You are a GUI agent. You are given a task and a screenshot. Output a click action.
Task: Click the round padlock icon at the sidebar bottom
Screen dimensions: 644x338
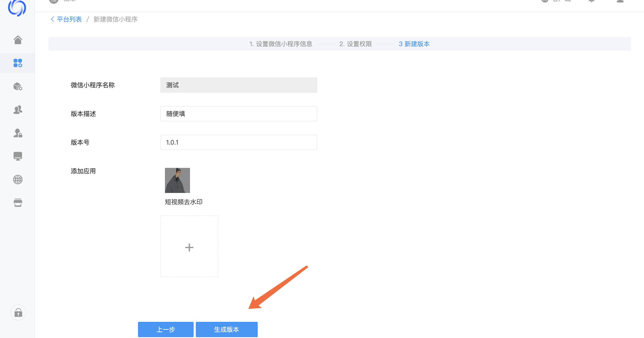pos(18,312)
